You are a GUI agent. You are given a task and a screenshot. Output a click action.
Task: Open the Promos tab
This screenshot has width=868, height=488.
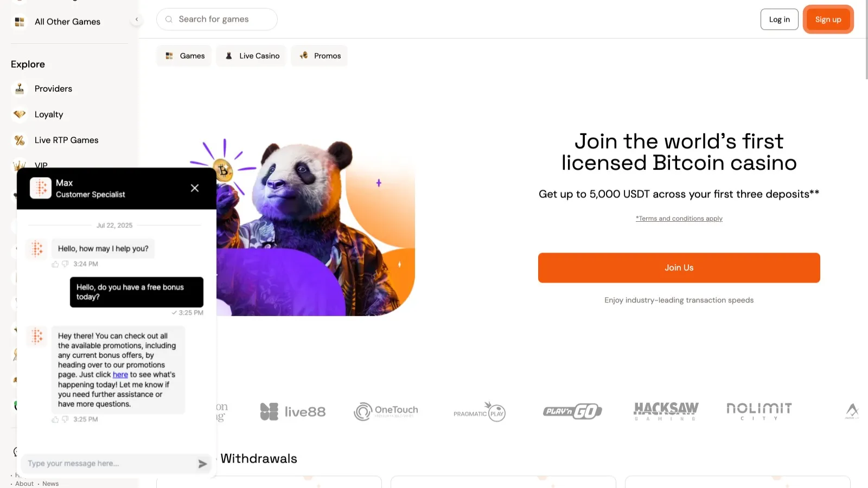tap(320, 56)
